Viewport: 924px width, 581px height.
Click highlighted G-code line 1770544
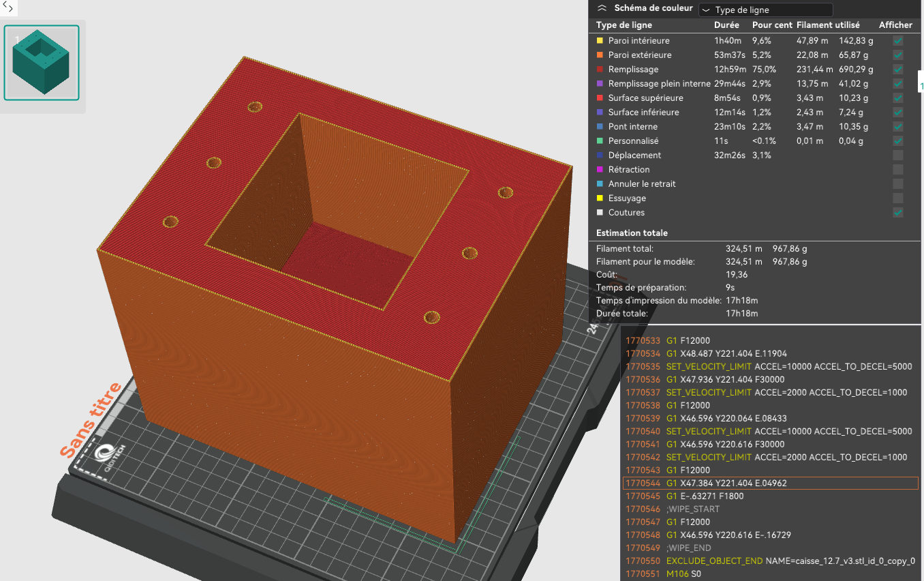pos(771,483)
